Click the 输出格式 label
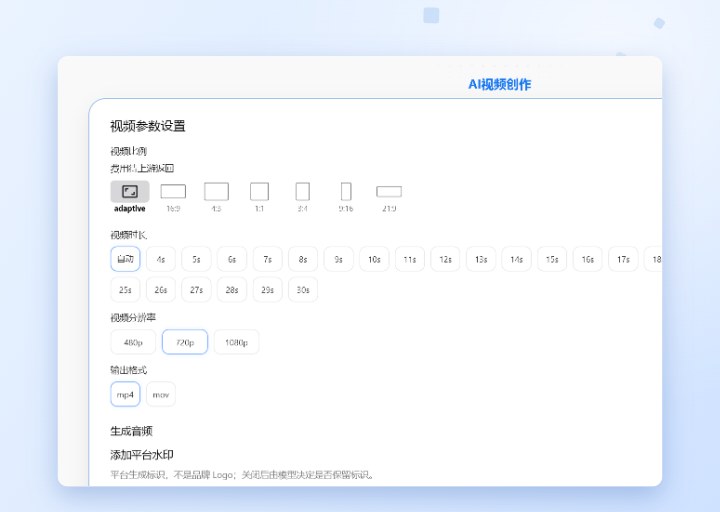Viewport: 720px width, 512px height. coord(129,370)
